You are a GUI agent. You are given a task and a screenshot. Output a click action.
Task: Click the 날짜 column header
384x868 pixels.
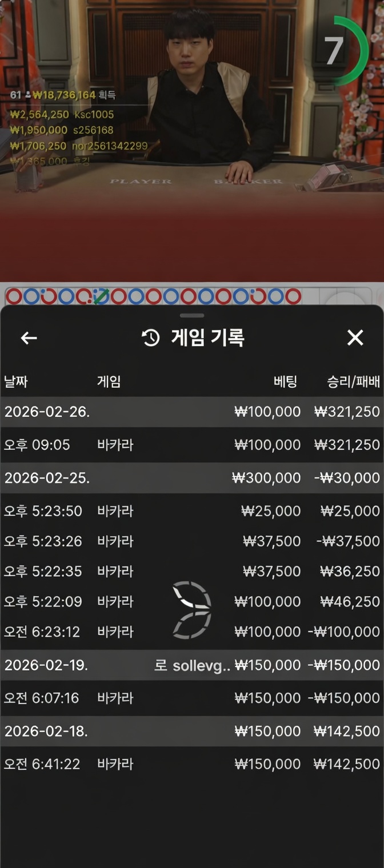pyautogui.click(x=17, y=382)
